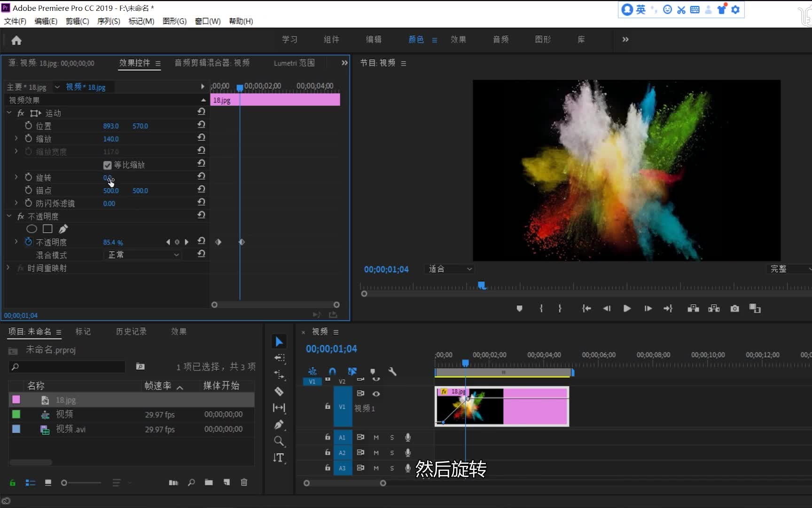
Task: Open the 适合 zoom level dropdown
Action: pos(450,269)
